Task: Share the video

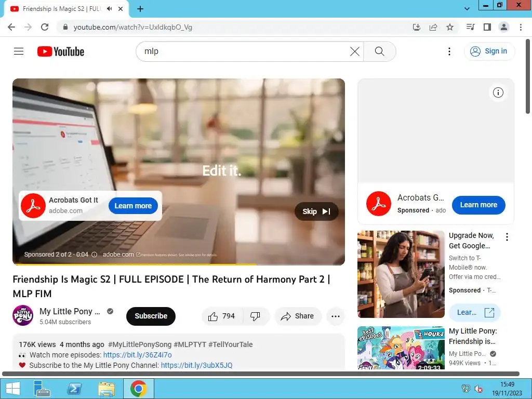Action: click(x=298, y=316)
